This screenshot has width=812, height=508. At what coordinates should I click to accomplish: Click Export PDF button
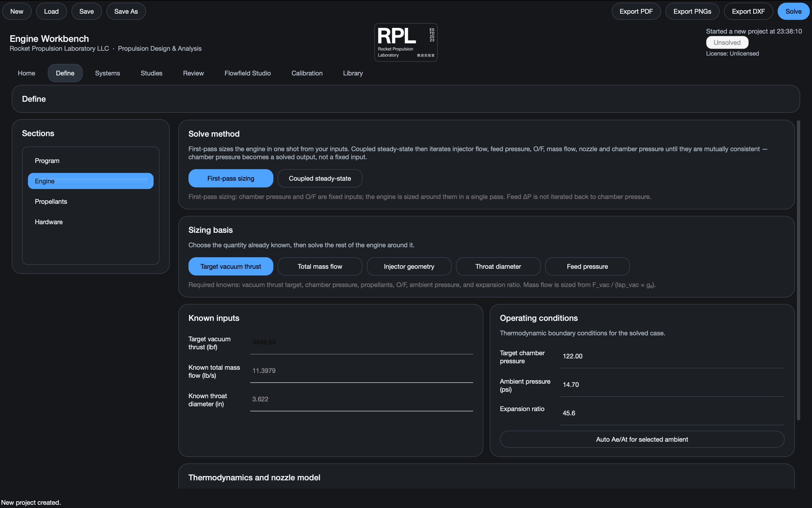click(636, 12)
